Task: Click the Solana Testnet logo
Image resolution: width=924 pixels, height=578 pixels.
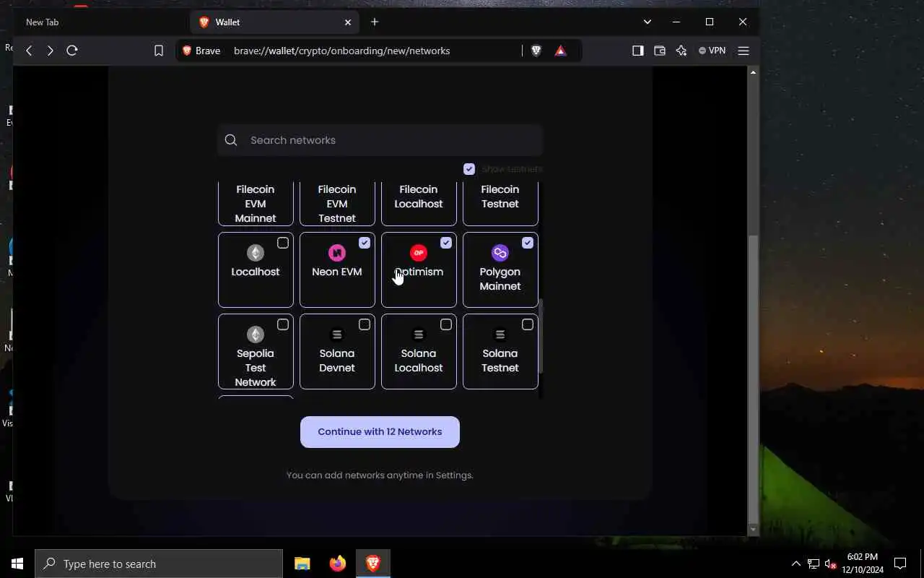Action: pos(500,335)
